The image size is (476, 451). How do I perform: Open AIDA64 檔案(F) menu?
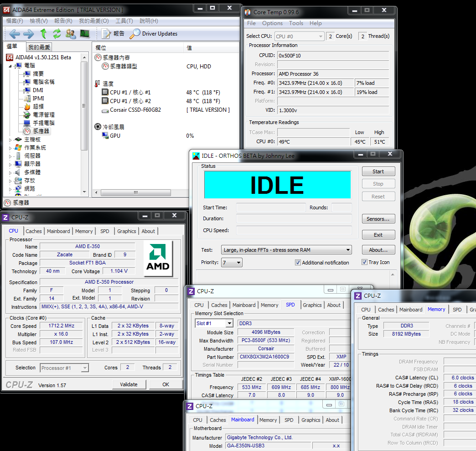point(15,21)
